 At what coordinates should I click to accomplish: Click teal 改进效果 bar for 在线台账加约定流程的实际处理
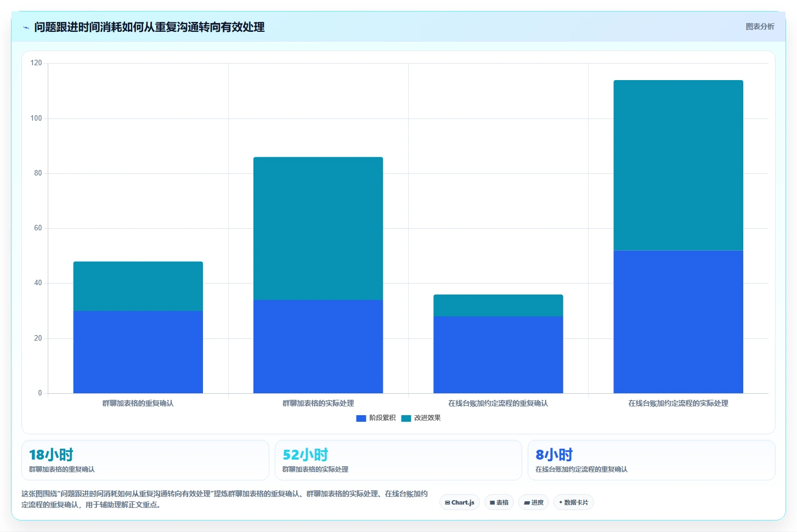(679, 166)
